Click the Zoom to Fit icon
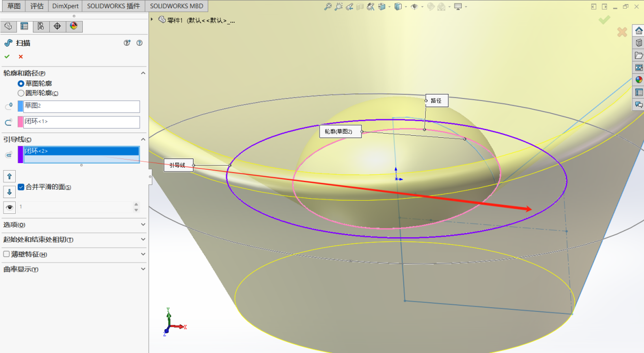644x353 pixels. point(328,7)
